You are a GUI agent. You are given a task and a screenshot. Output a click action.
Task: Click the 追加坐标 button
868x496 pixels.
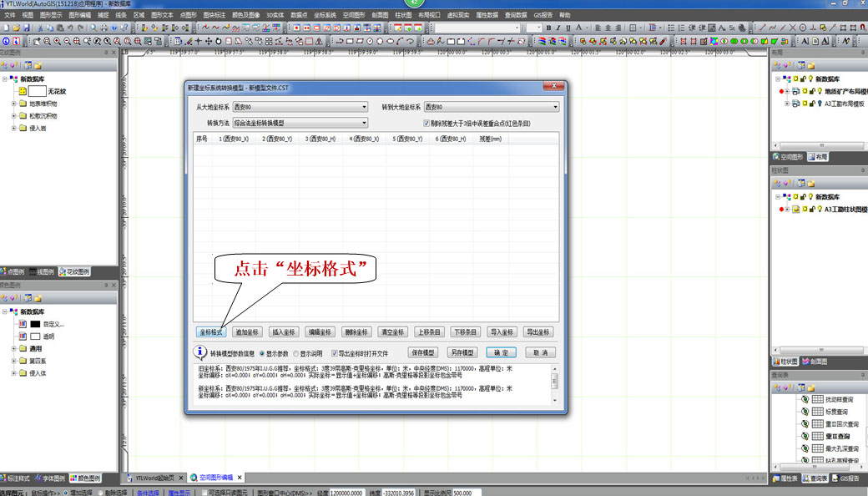[x=247, y=332]
